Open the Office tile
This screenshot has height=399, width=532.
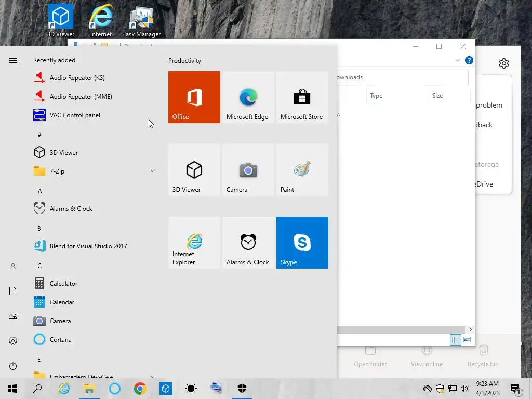click(194, 97)
